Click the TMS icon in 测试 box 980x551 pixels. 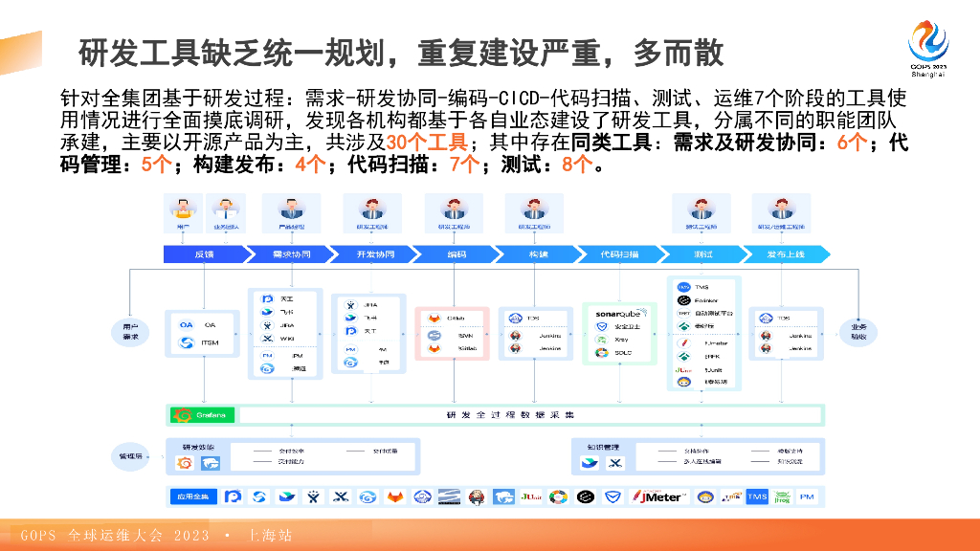[x=683, y=287]
